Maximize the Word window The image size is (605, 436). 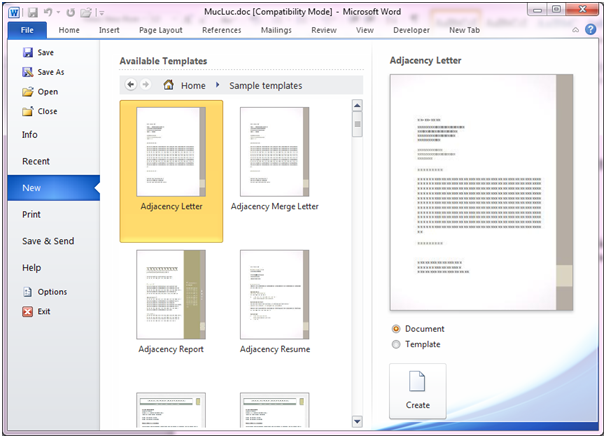click(x=556, y=10)
